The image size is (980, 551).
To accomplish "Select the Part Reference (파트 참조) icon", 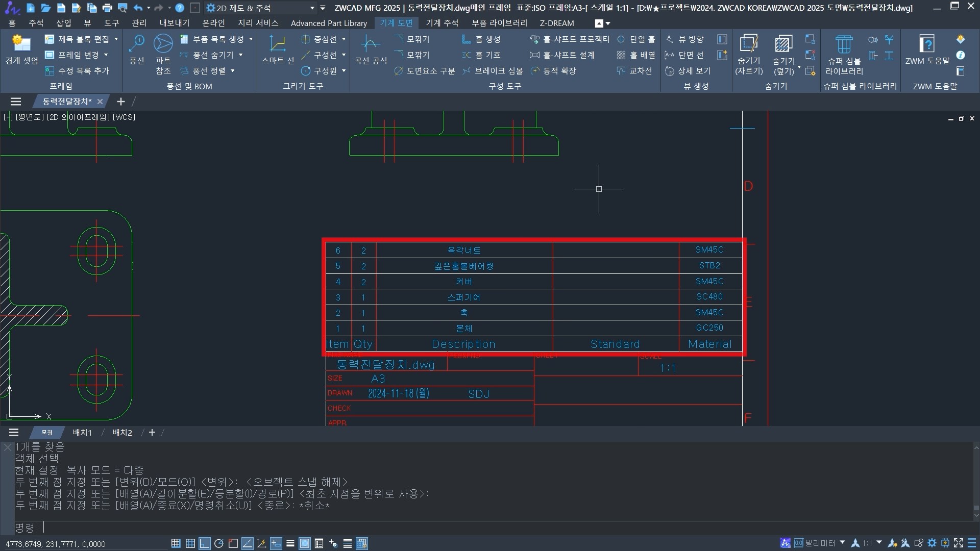I will (x=163, y=44).
